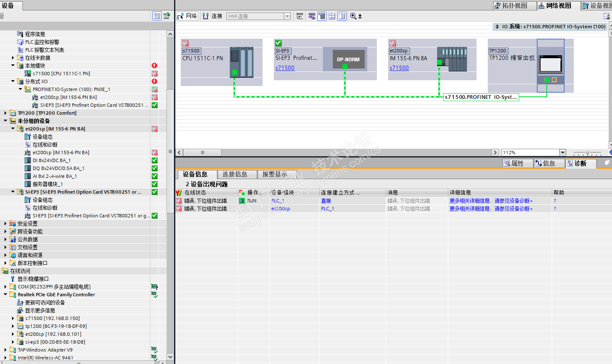The width and height of the screenshot is (612, 364).
Task: Click the et200sp link in diagnostics table
Action: tap(280, 209)
